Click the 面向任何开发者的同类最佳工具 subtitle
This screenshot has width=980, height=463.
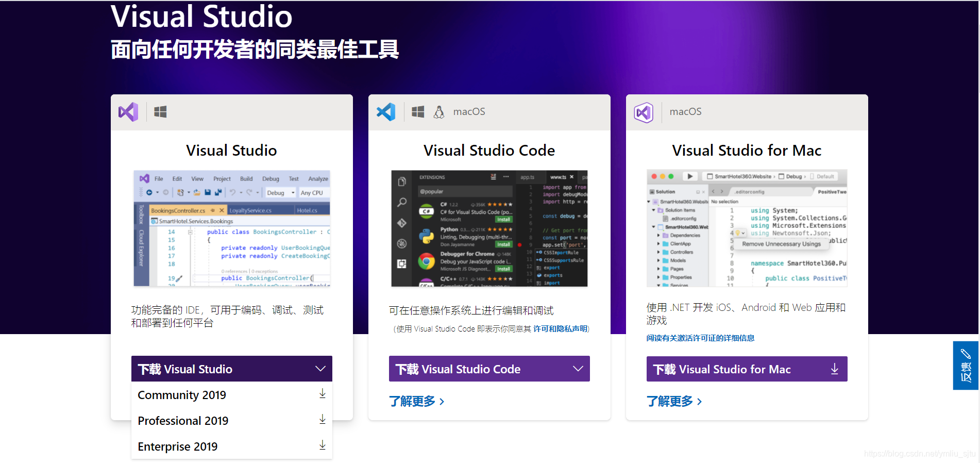pyautogui.click(x=255, y=49)
